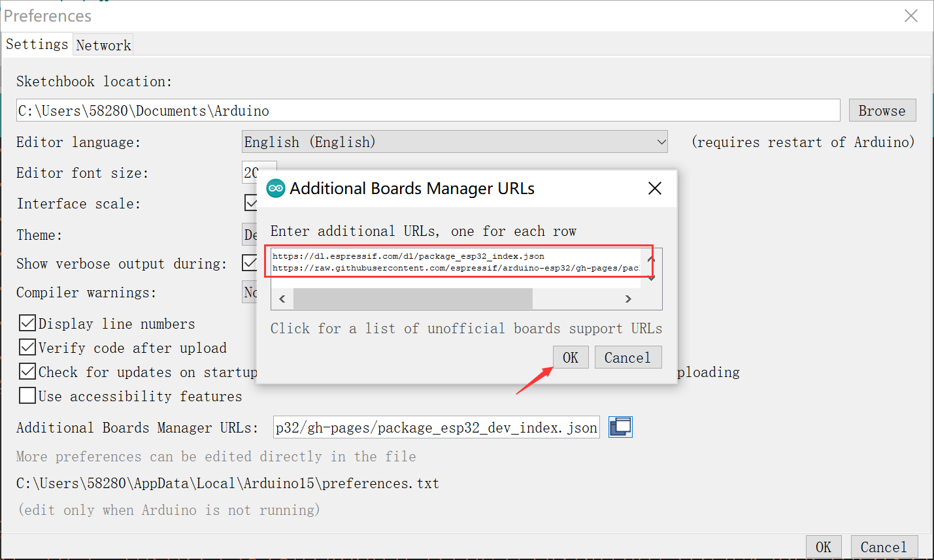The width and height of the screenshot is (934, 560).
Task: Toggle Display line numbers checkbox
Action: (27, 323)
